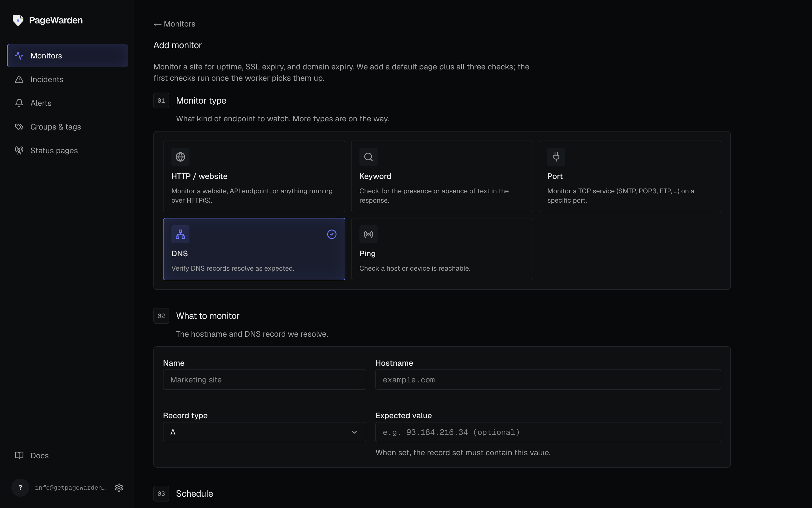
Task: Focus the Hostname input field
Action: click(548, 380)
